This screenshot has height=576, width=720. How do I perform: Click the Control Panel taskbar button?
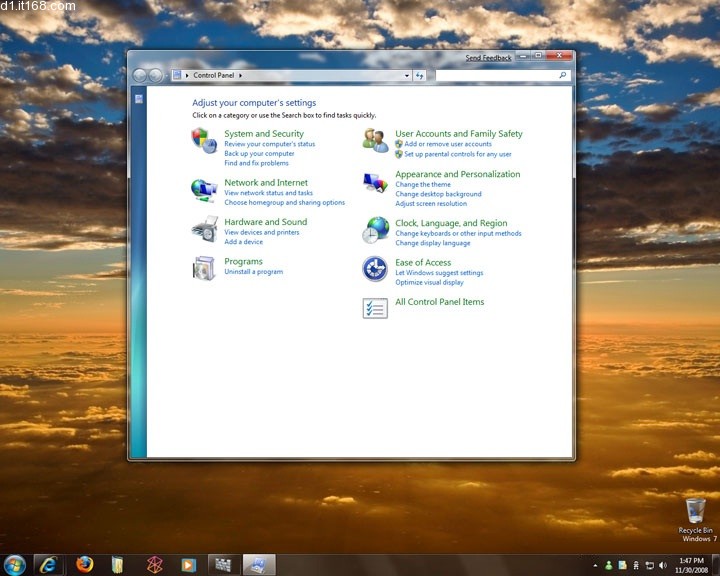259,565
